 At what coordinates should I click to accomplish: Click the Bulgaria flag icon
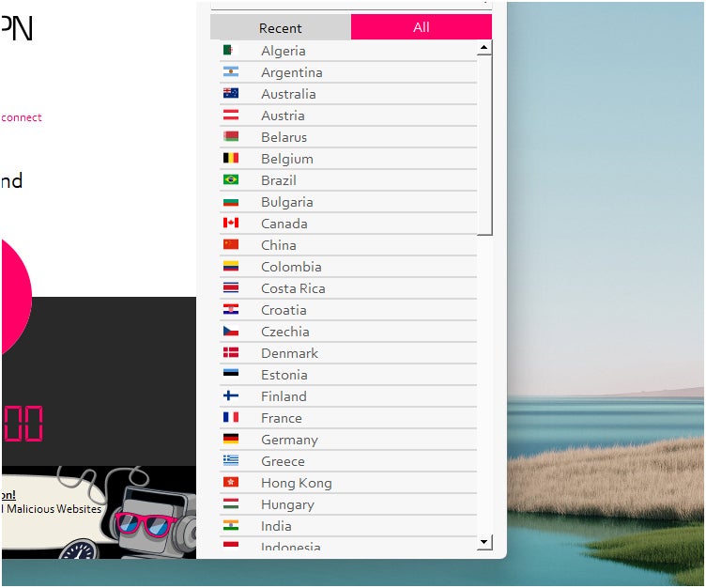[x=231, y=201]
